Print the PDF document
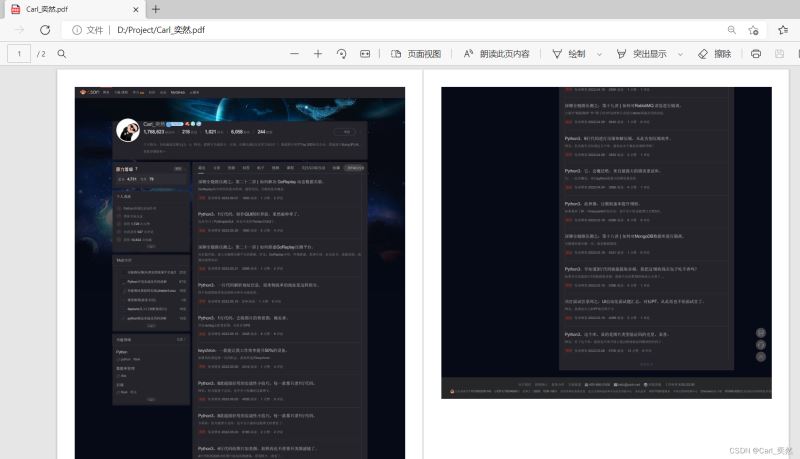Image resolution: width=800 pixels, height=459 pixels. coord(756,54)
